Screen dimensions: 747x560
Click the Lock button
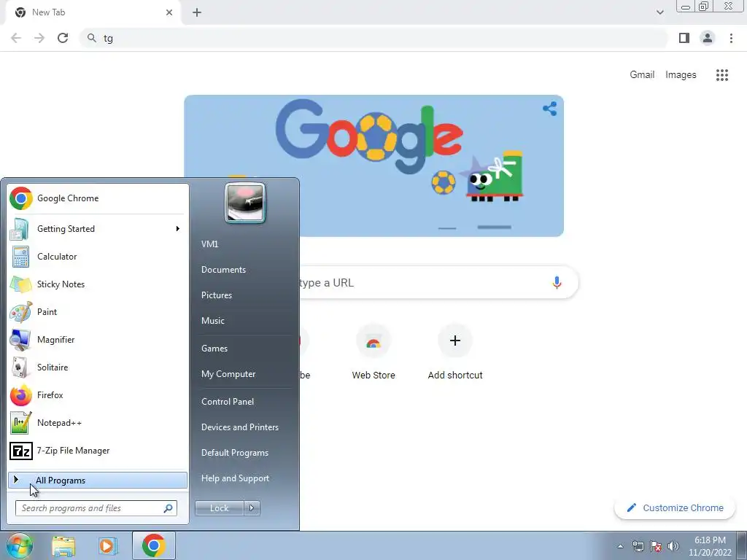[220, 508]
